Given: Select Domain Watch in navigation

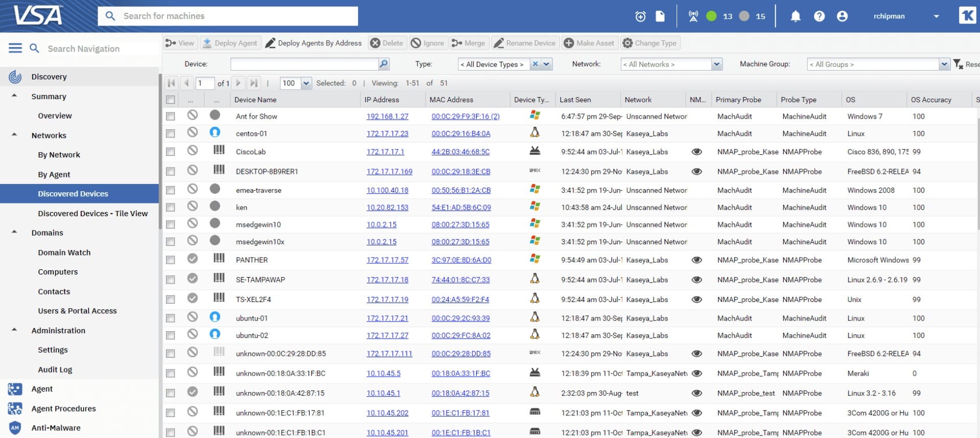Looking at the screenshot, I should (64, 252).
